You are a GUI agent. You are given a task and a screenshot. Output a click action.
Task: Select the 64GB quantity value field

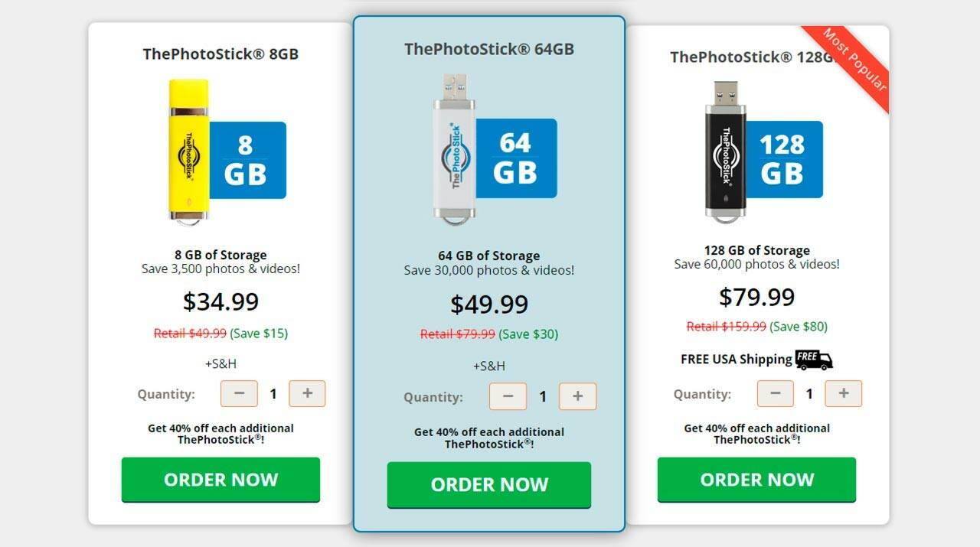click(543, 396)
